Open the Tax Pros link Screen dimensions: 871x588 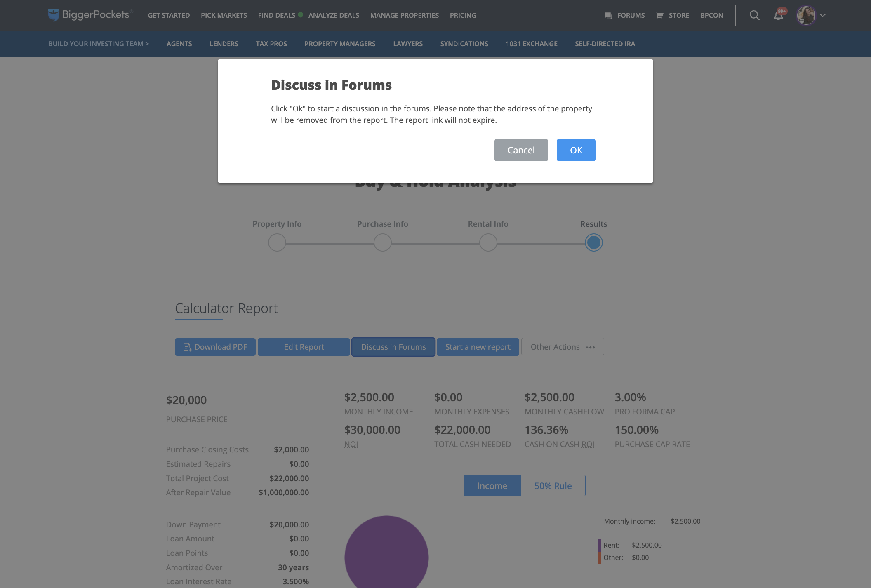(x=271, y=44)
